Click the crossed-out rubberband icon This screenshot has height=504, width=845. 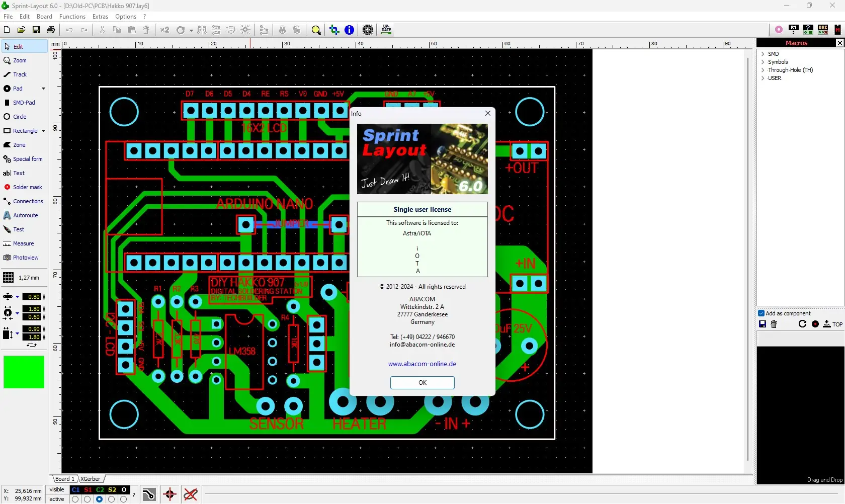pos(191,494)
